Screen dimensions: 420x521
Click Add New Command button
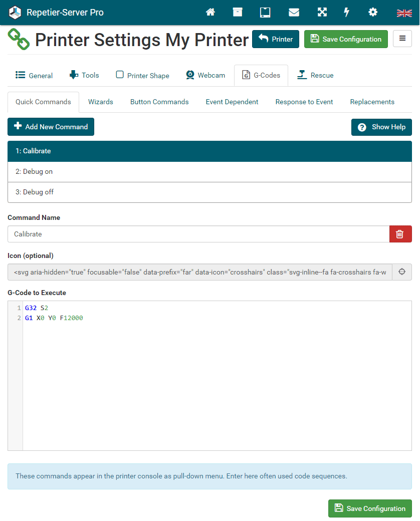51,127
